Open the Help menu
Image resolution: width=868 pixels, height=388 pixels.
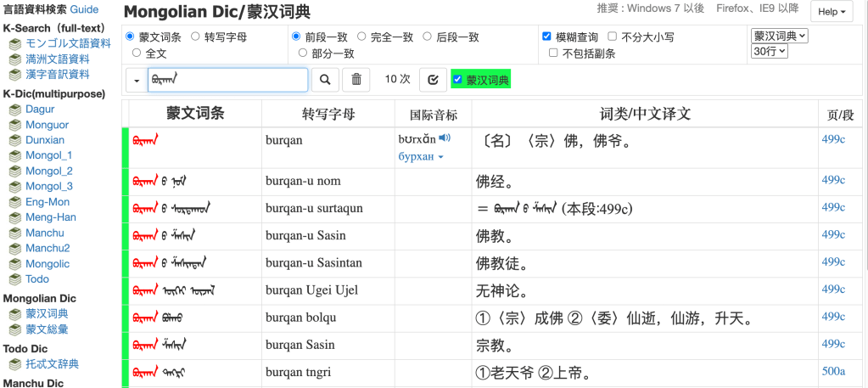coord(832,12)
